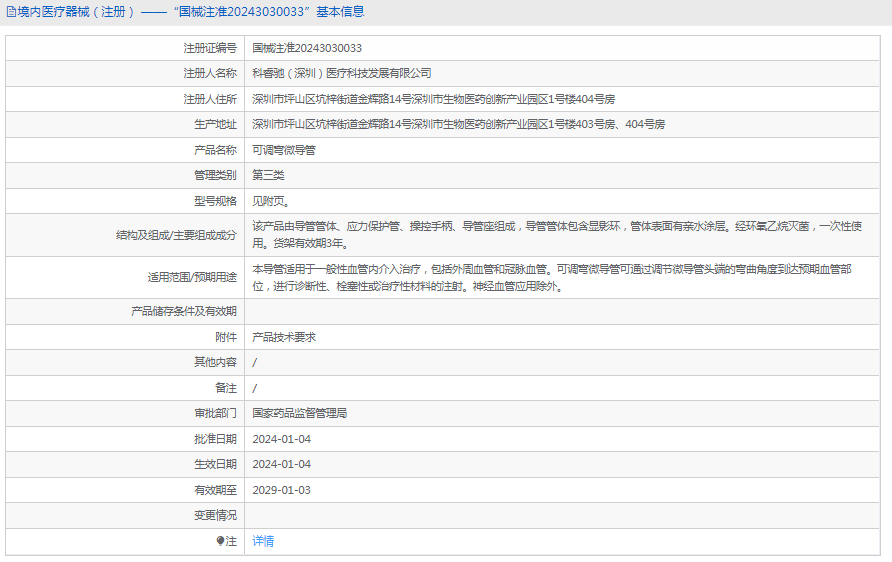This screenshot has height=562, width=892.
Task: Click the 管理类别 value 第三类
Action: coord(268,175)
